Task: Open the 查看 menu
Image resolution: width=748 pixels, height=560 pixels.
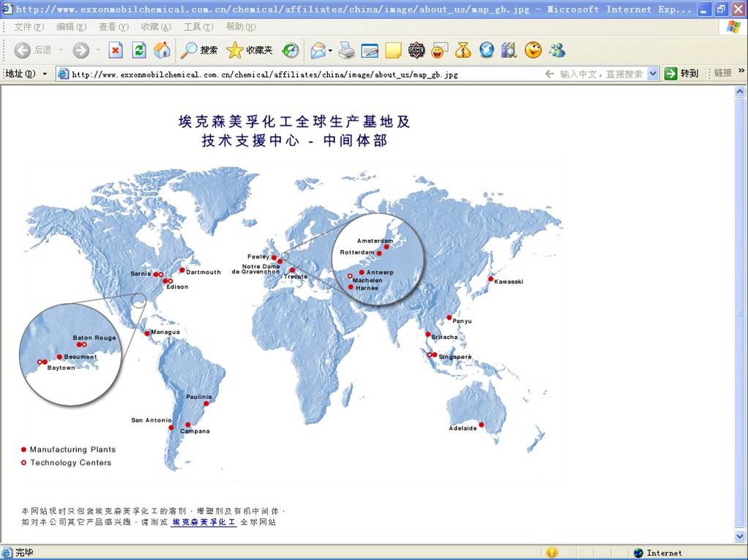Action: 113,27
